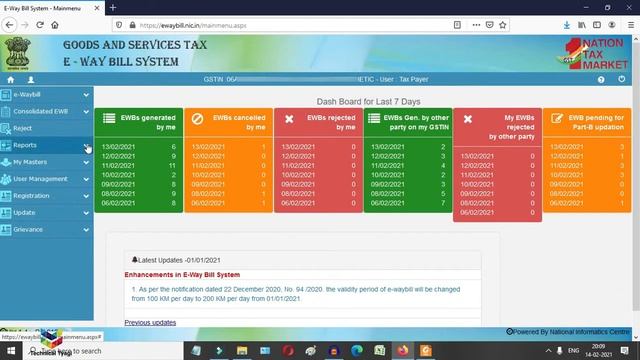Viewport: 640px width, 360px height.
Task: Open the Registration menu item
Action: point(47,196)
